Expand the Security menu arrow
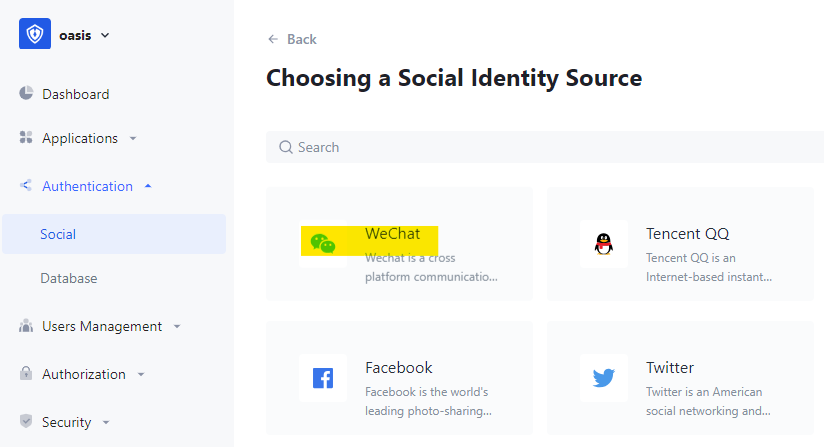The width and height of the screenshot is (824, 447). point(106,423)
